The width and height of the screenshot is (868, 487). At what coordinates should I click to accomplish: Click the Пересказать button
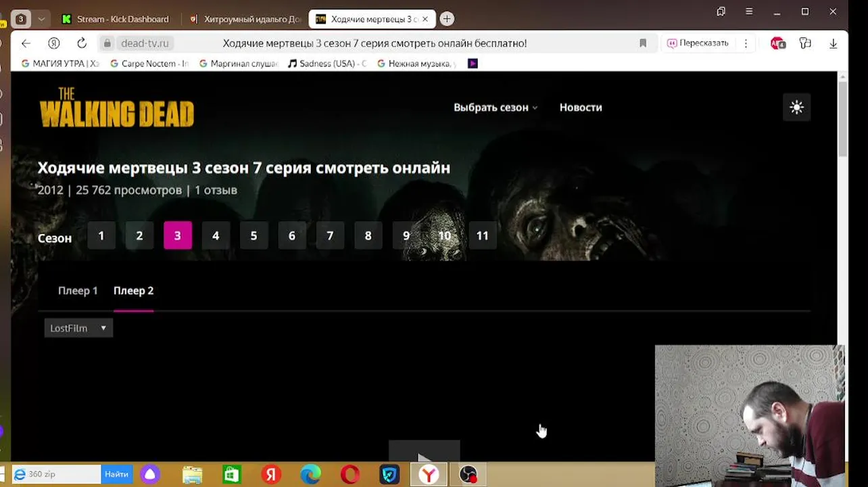[x=698, y=43]
